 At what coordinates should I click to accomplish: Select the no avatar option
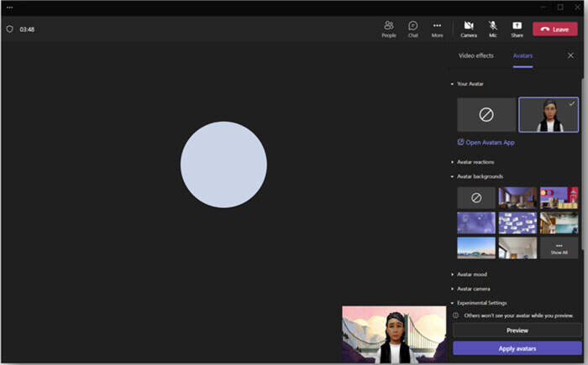(486, 115)
